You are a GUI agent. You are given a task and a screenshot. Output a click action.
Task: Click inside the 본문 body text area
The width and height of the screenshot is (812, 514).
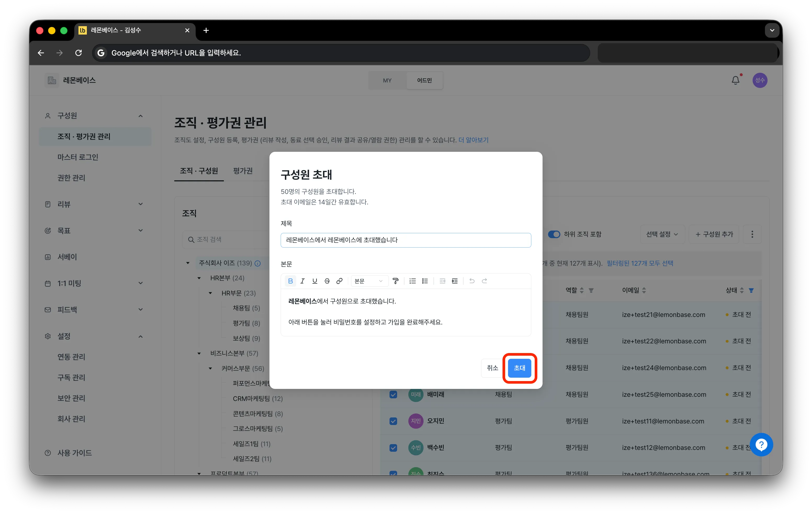pyautogui.click(x=406, y=312)
